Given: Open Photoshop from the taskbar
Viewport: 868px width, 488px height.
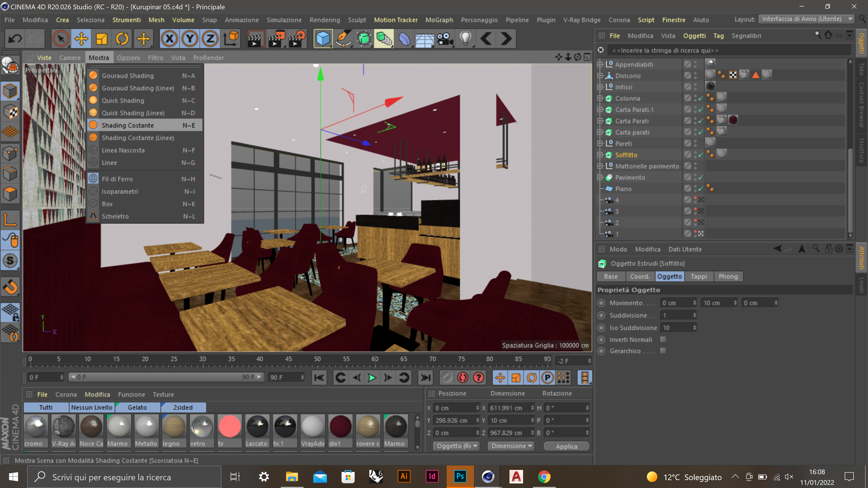Looking at the screenshot, I should click(460, 476).
